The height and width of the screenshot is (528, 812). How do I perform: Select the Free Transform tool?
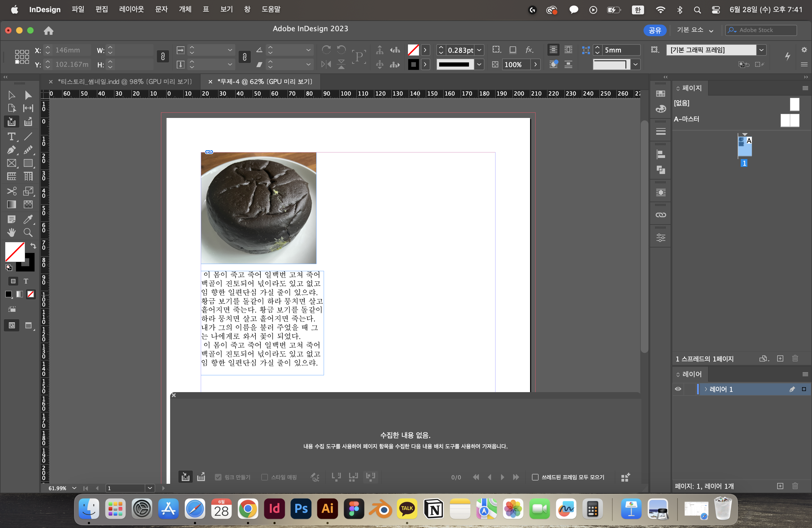pyautogui.click(x=28, y=191)
